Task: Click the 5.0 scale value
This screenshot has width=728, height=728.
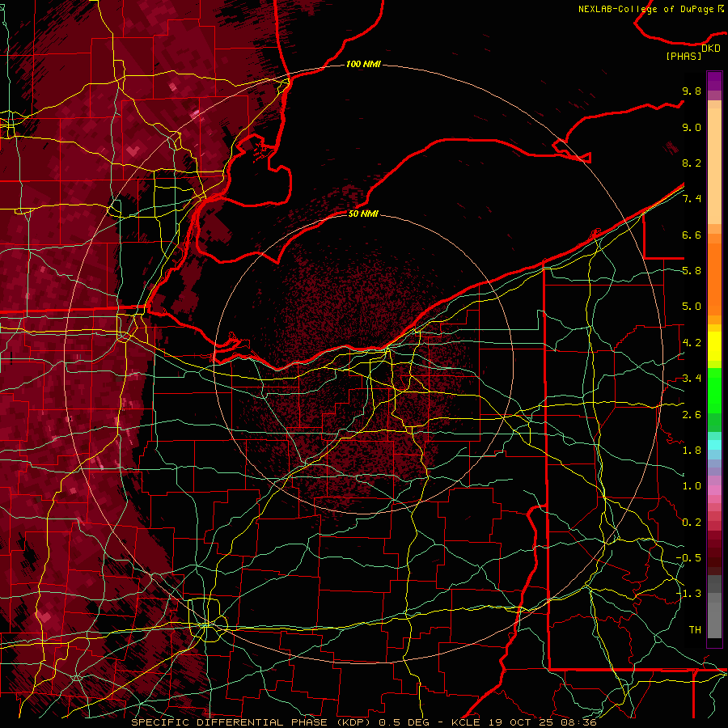Action: pyautogui.click(x=692, y=307)
